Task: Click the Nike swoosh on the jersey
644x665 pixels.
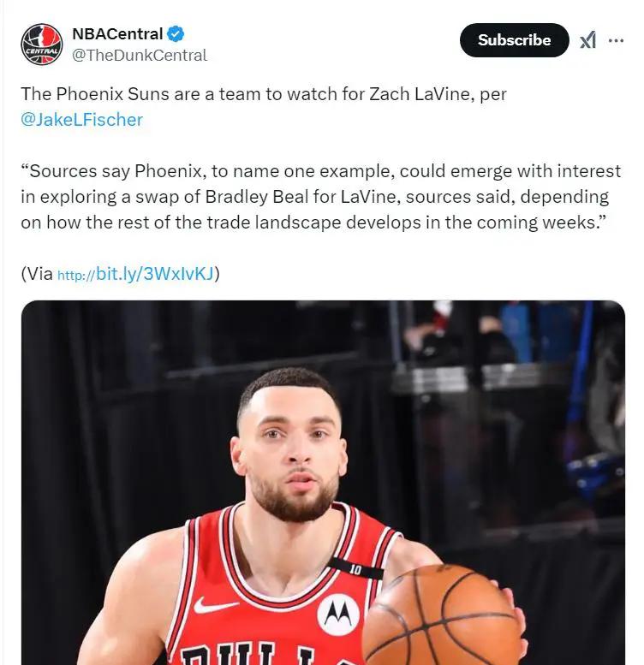Action: (216, 605)
